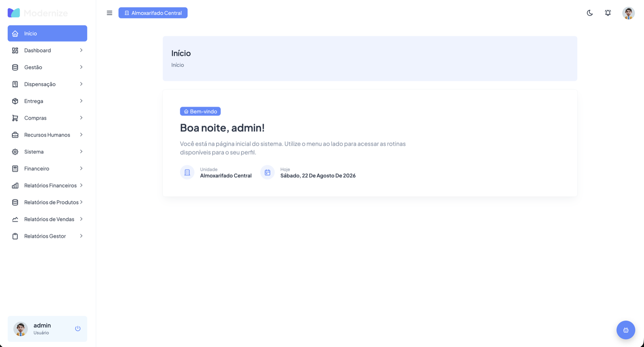Expand the Entrega submenu chevron
644x347 pixels.
(81, 101)
